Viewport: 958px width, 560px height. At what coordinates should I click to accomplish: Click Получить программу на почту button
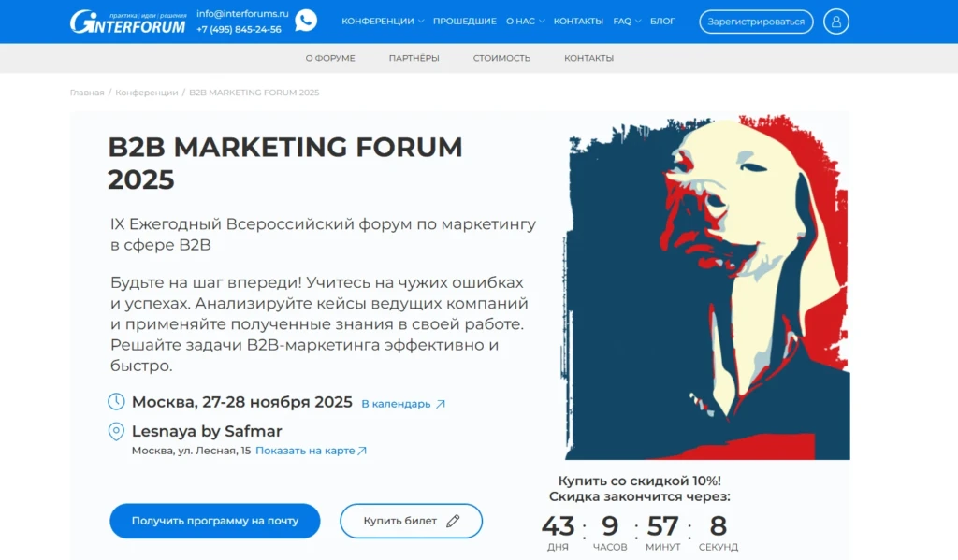(214, 521)
